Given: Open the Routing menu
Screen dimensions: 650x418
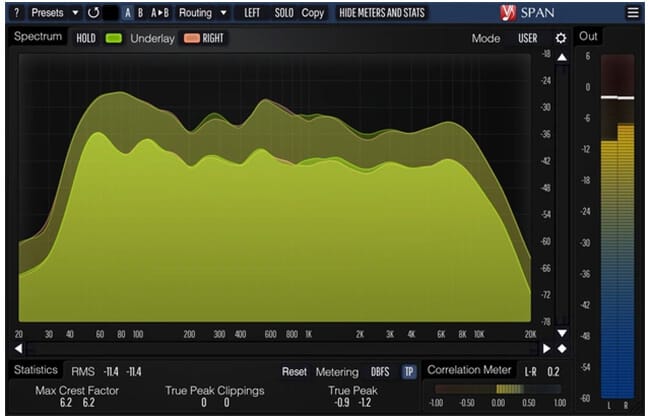Looking at the screenshot, I should coord(195,13).
